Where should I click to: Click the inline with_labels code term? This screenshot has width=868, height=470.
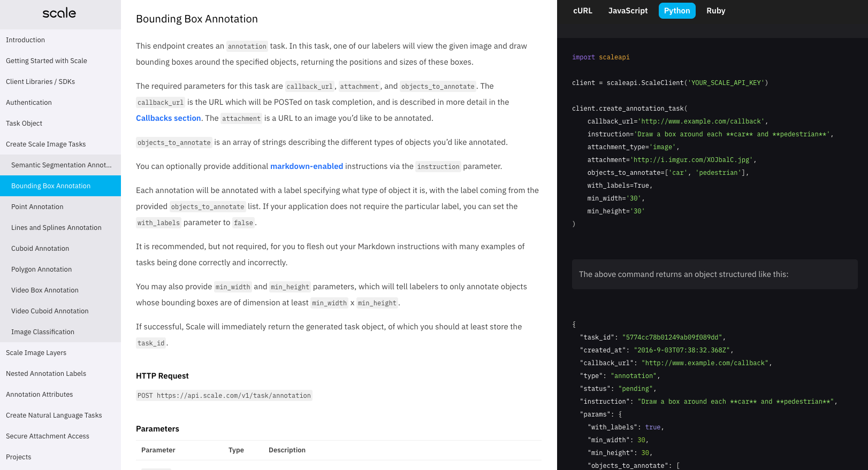pyautogui.click(x=158, y=223)
